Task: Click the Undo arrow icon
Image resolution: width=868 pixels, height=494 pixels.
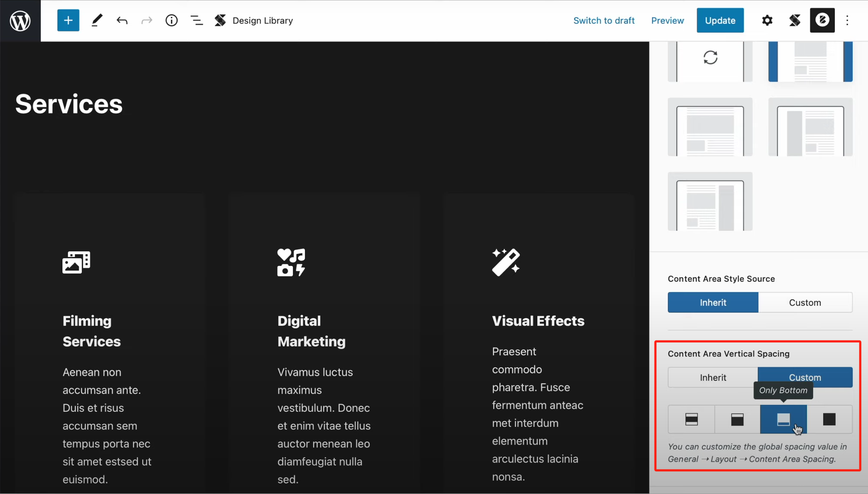Action: click(x=122, y=20)
